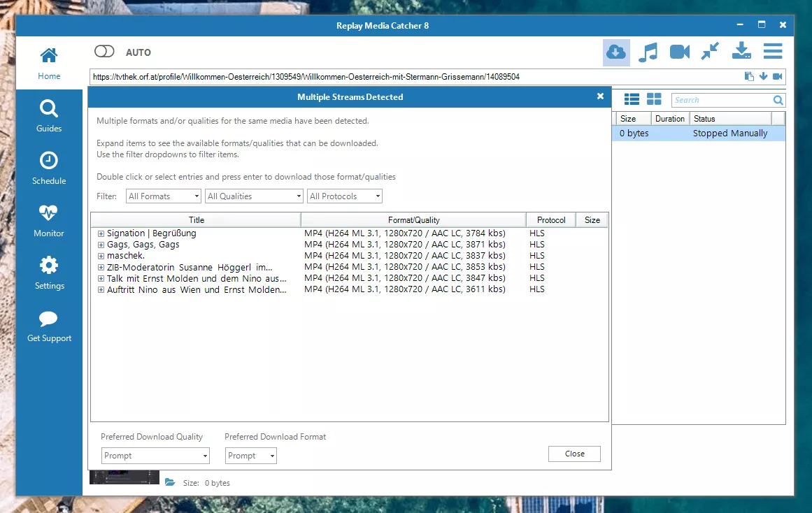Maximize the Replay Media Catcher window

point(761,25)
